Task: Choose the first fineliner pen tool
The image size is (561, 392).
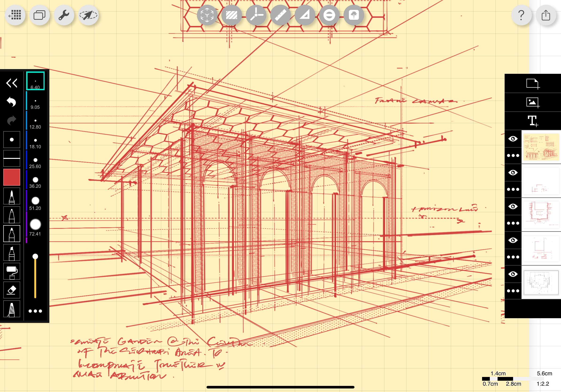Action: point(12,196)
